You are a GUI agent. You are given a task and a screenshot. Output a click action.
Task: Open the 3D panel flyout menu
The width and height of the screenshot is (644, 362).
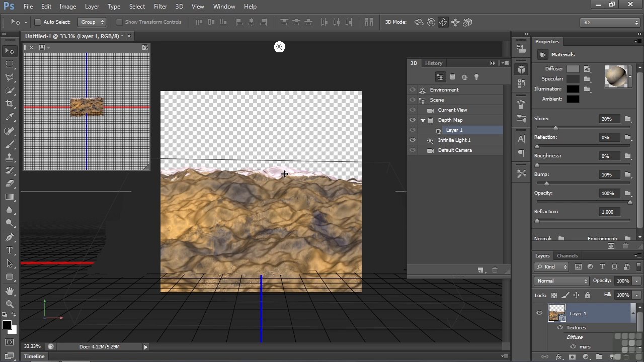[x=505, y=63]
